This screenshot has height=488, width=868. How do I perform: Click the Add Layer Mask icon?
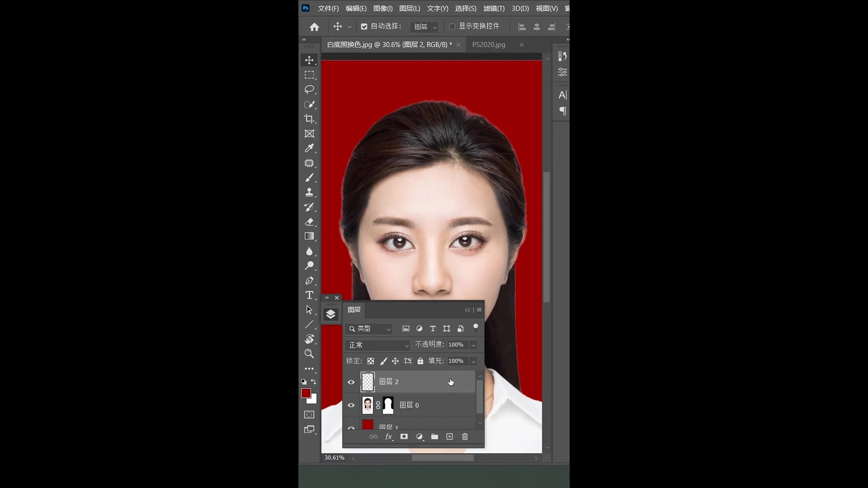404,436
